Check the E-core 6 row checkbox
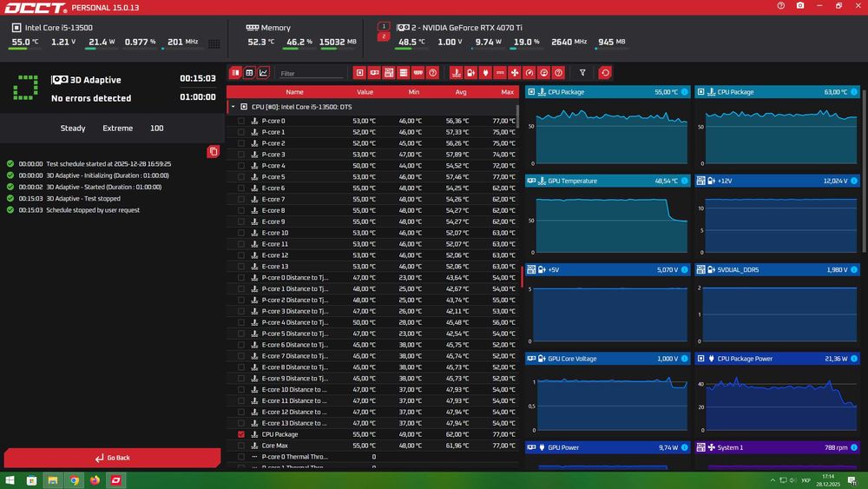The height and width of the screenshot is (489, 868). coord(240,188)
